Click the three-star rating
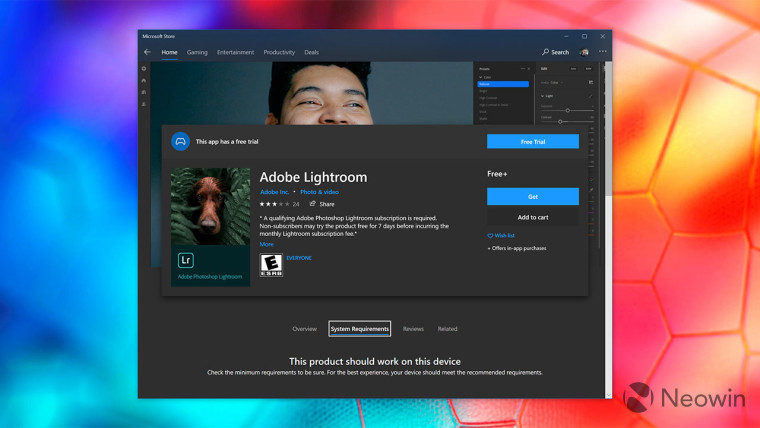This screenshot has height=428, width=760. pos(274,204)
